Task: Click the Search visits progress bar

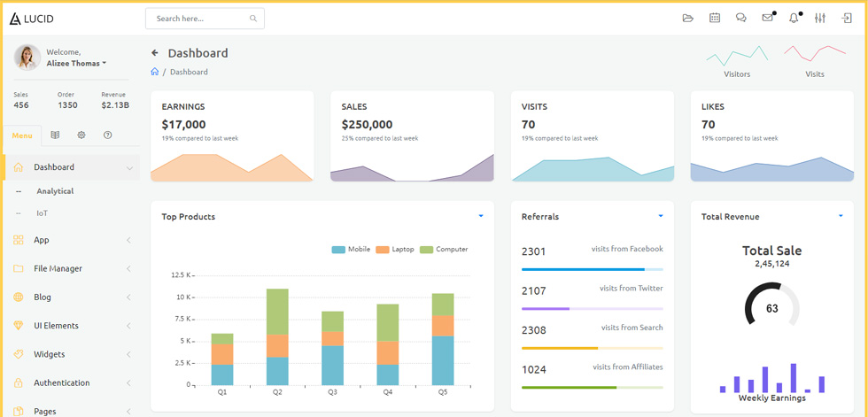Action: coord(593,349)
